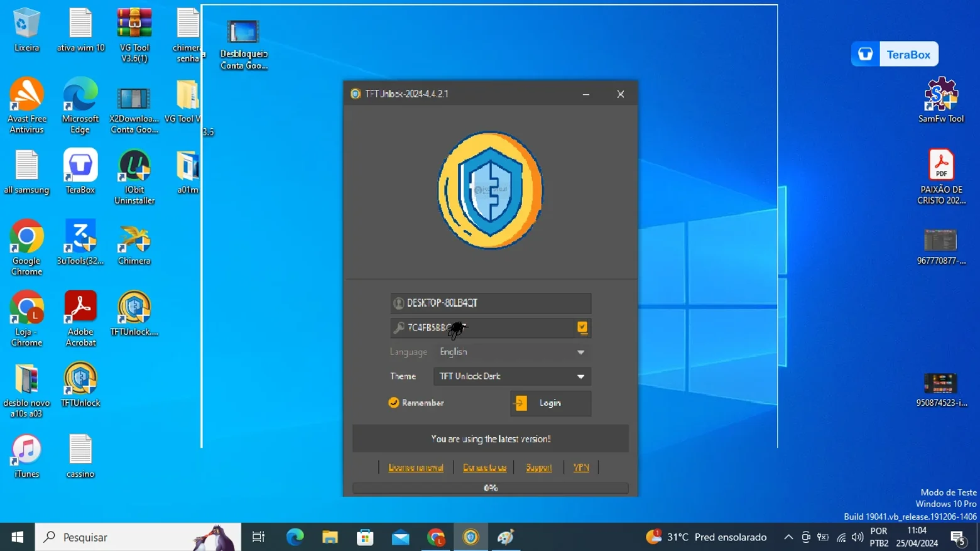Open the Support link
This screenshot has width=980, height=551.
[539, 467]
